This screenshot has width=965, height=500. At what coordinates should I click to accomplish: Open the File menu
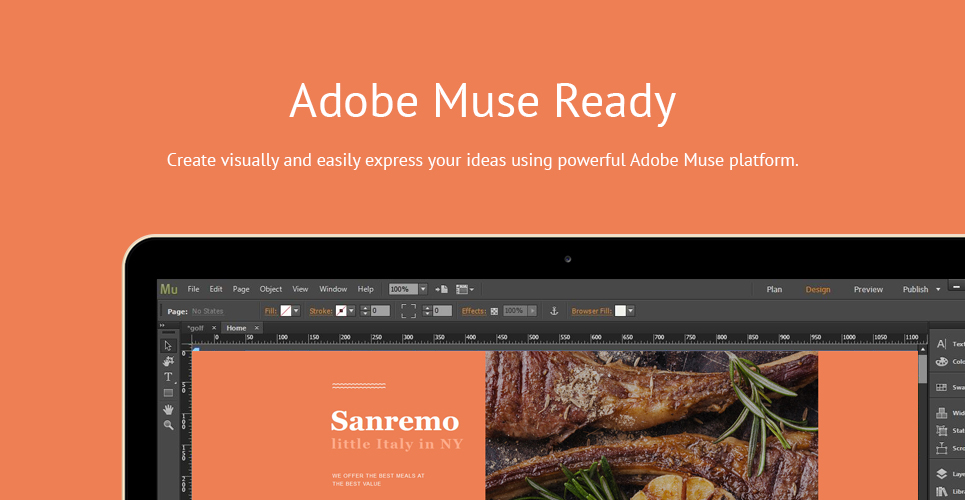[x=193, y=289]
